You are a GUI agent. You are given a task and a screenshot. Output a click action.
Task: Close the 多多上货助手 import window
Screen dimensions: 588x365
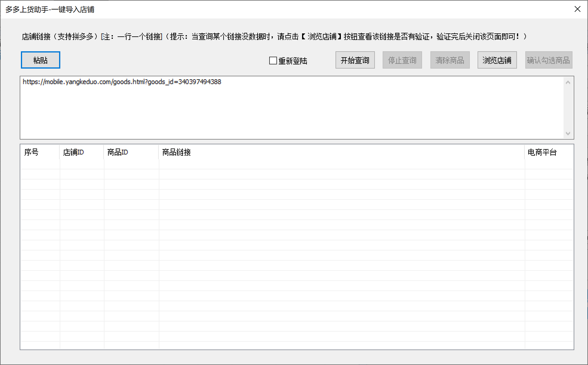click(577, 9)
